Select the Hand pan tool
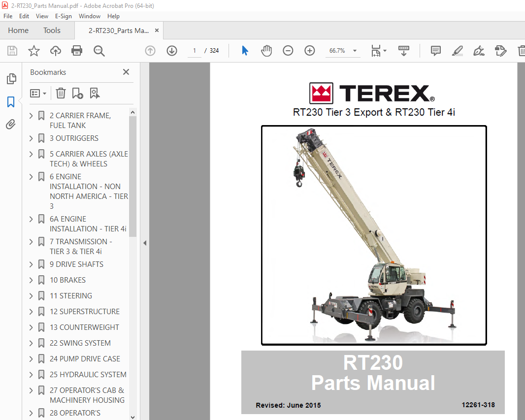 (266, 51)
